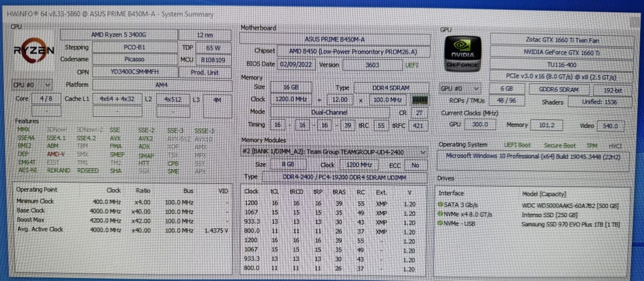Click the GDDR6 SDRAM field
644x281 pixels.
pyautogui.click(x=559, y=90)
